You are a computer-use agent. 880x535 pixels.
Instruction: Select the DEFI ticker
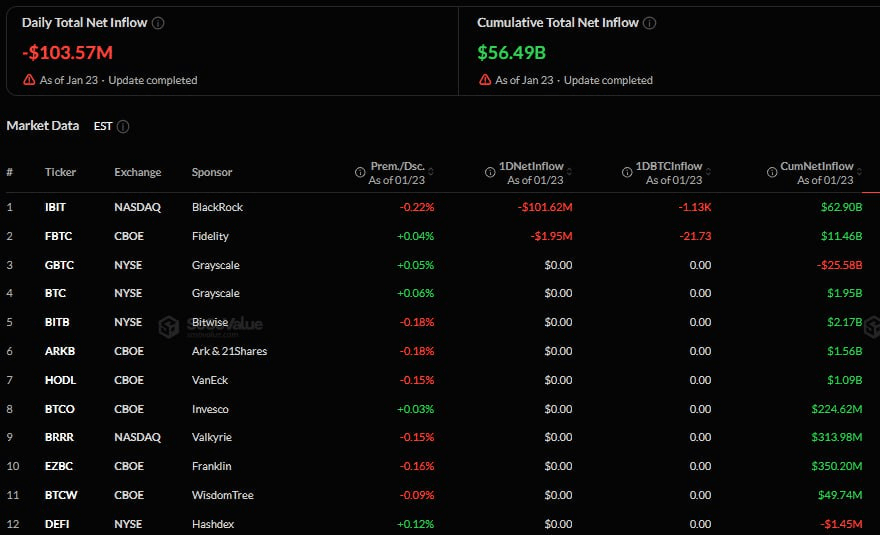(57, 524)
